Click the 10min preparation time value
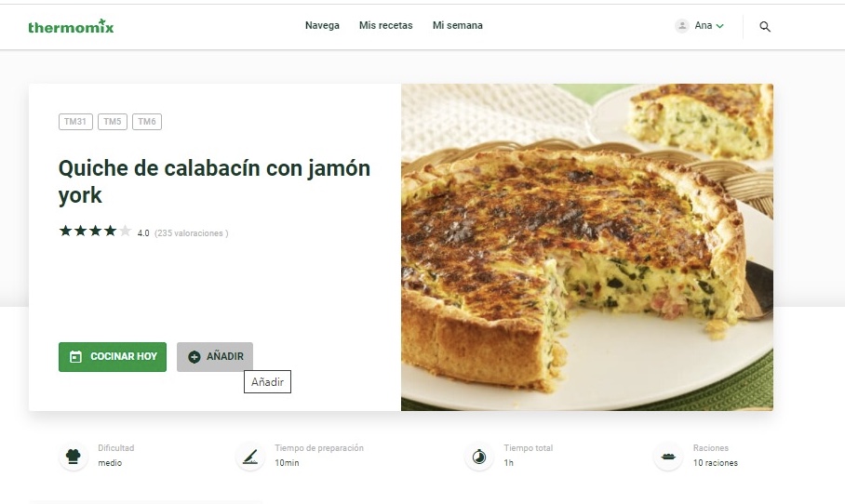The image size is (845, 504). point(287,462)
